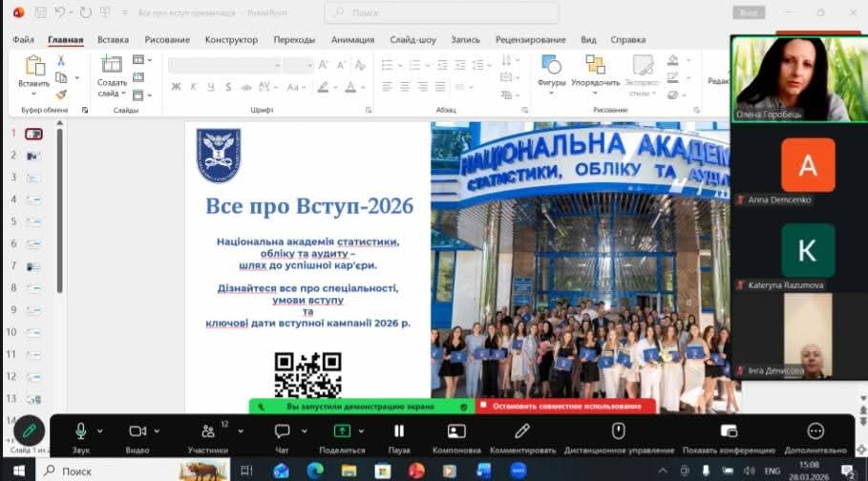The height and width of the screenshot is (481, 868).
Task: Click the red Stop sharing button
Action: [x=565, y=406]
